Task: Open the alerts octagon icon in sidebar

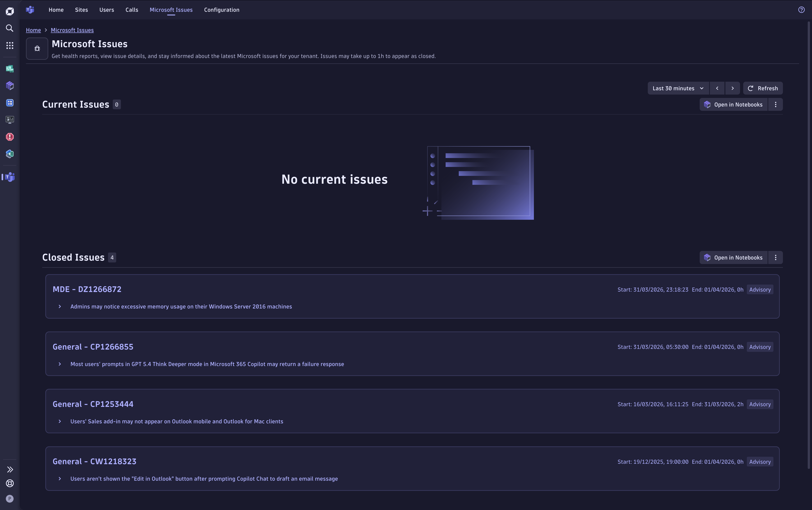Action: 9,137
